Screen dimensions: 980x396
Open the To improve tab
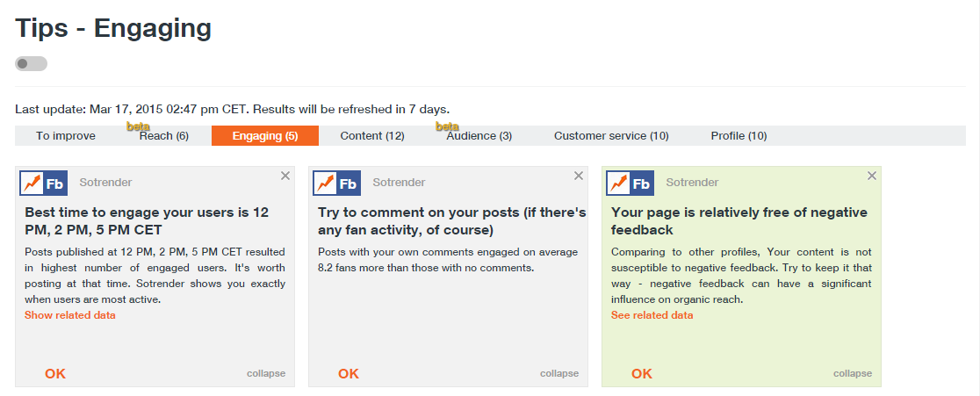[x=66, y=136]
